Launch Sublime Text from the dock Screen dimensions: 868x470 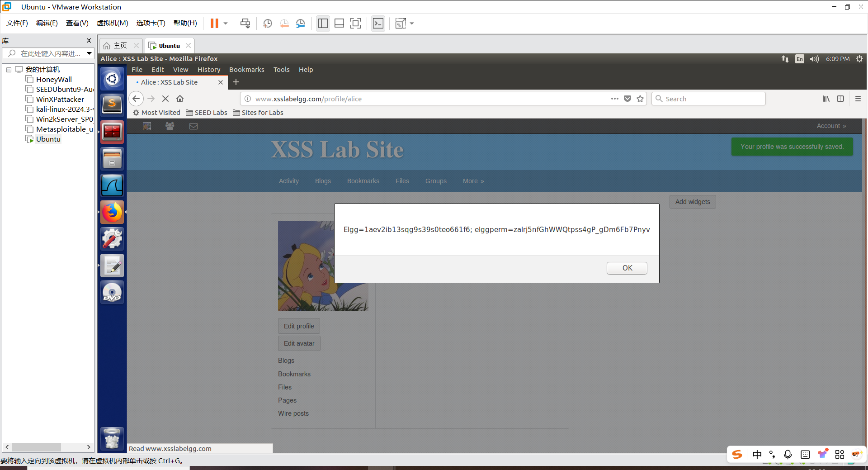(x=112, y=104)
